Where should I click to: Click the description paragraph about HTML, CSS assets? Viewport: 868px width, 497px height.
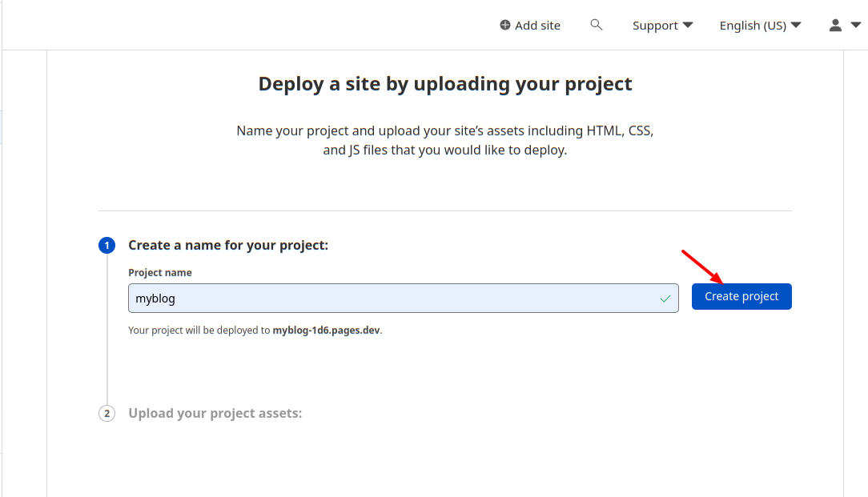click(445, 140)
